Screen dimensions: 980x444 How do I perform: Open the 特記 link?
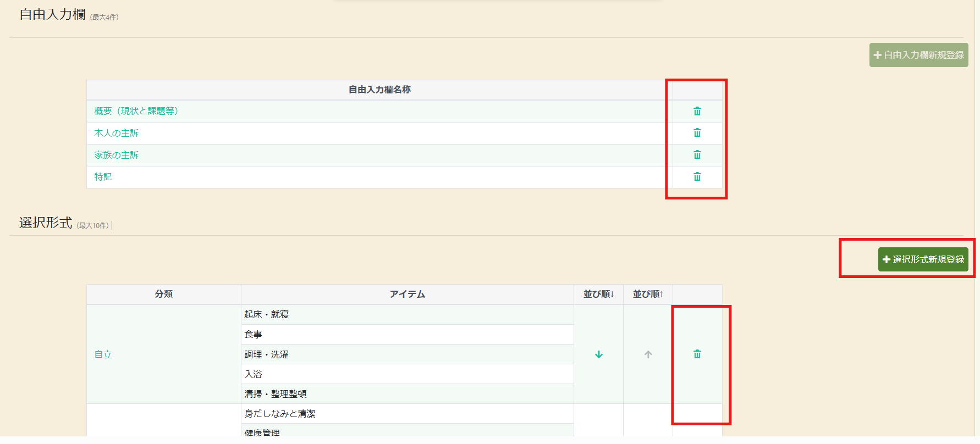pos(103,177)
